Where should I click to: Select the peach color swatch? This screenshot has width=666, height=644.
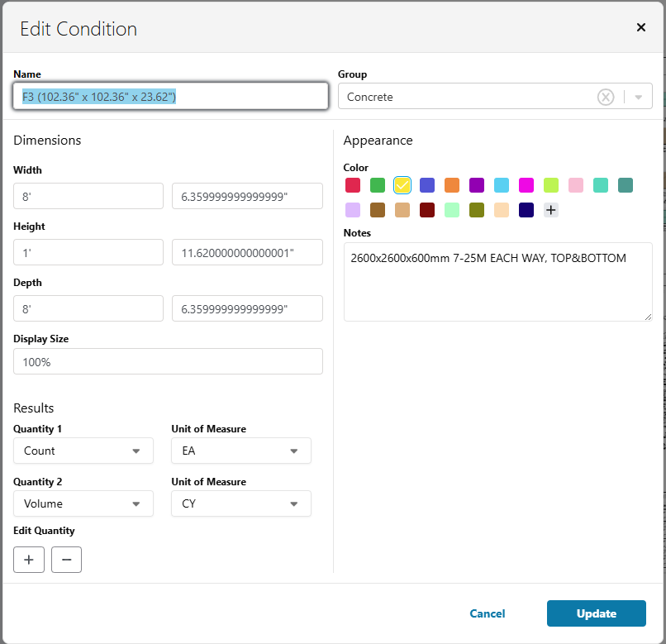click(x=502, y=210)
